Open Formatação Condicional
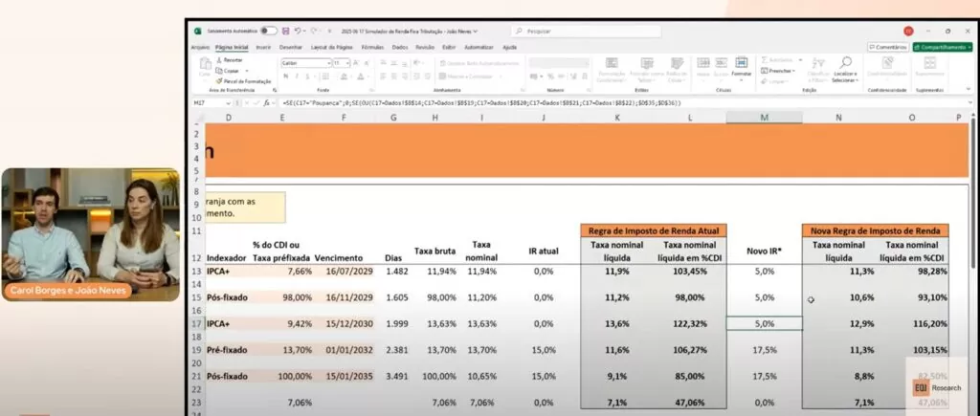Image resolution: width=980 pixels, height=416 pixels. click(x=612, y=70)
